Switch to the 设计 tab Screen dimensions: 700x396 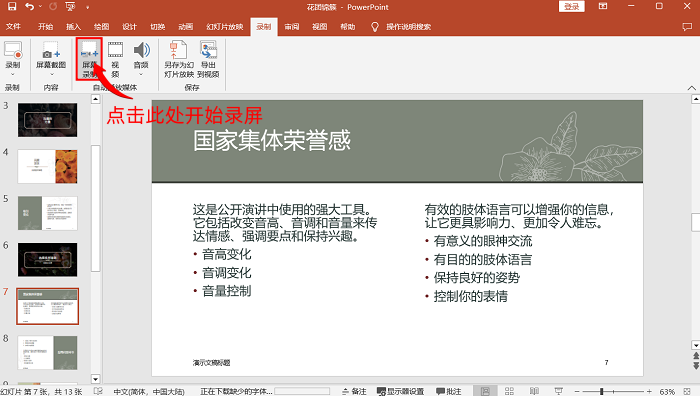(129, 27)
